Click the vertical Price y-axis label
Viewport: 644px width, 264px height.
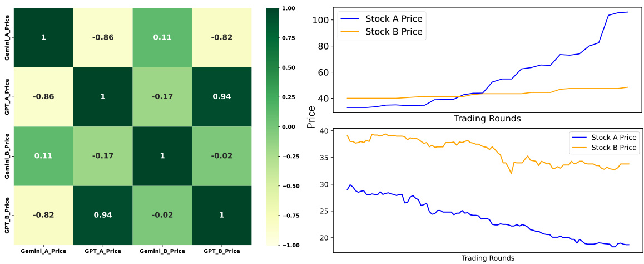[311, 119]
